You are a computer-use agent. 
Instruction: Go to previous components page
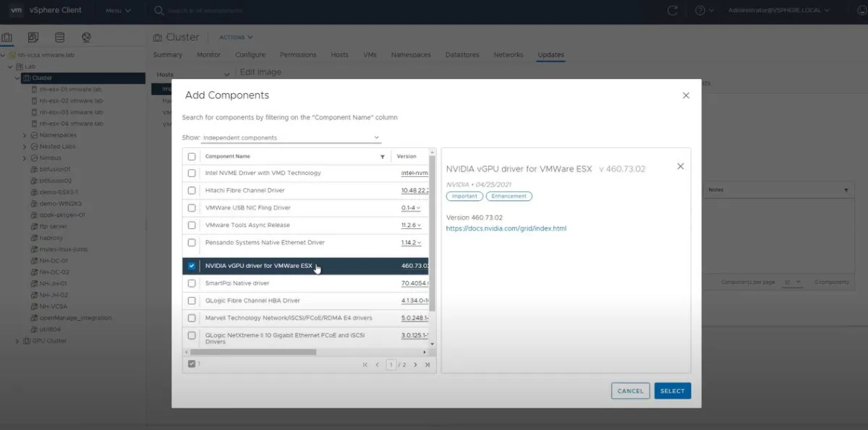(377, 365)
